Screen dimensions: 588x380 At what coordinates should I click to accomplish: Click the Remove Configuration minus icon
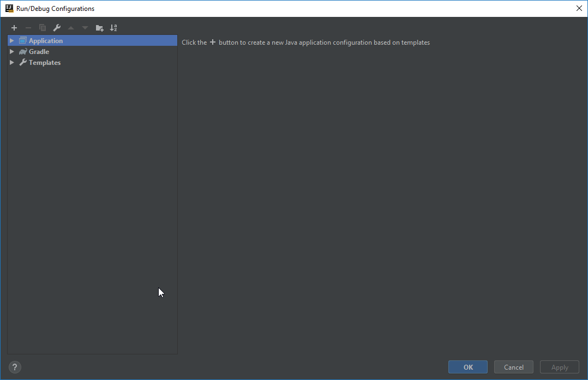28,28
